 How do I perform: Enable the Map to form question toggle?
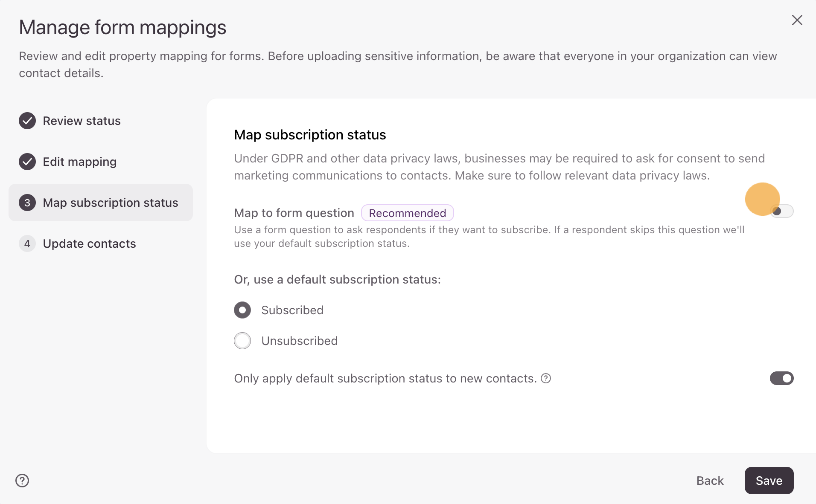point(781,211)
